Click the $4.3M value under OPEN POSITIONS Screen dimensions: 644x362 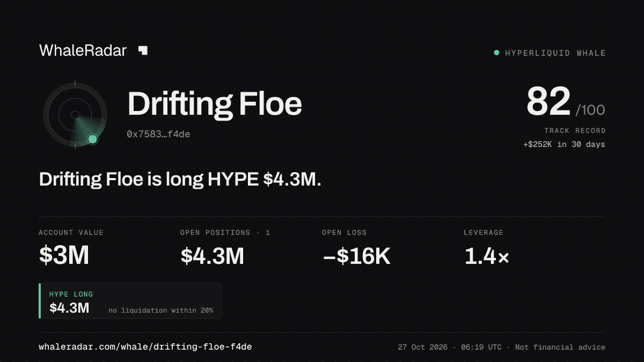[x=213, y=256]
